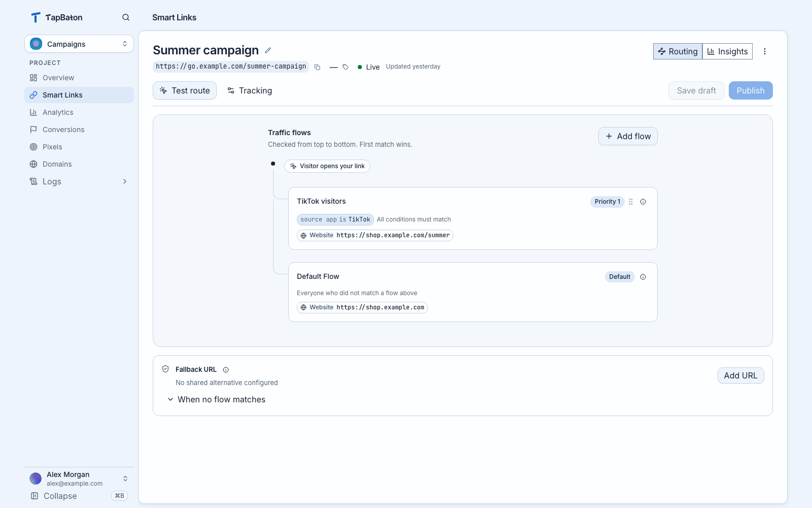Click the TapBaton logo

coord(56,17)
